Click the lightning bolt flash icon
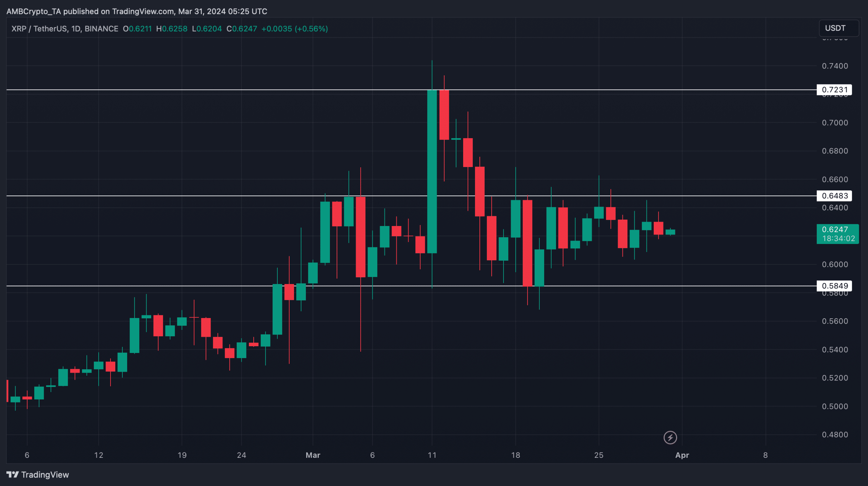The width and height of the screenshot is (868, 486). coord(670,437)
